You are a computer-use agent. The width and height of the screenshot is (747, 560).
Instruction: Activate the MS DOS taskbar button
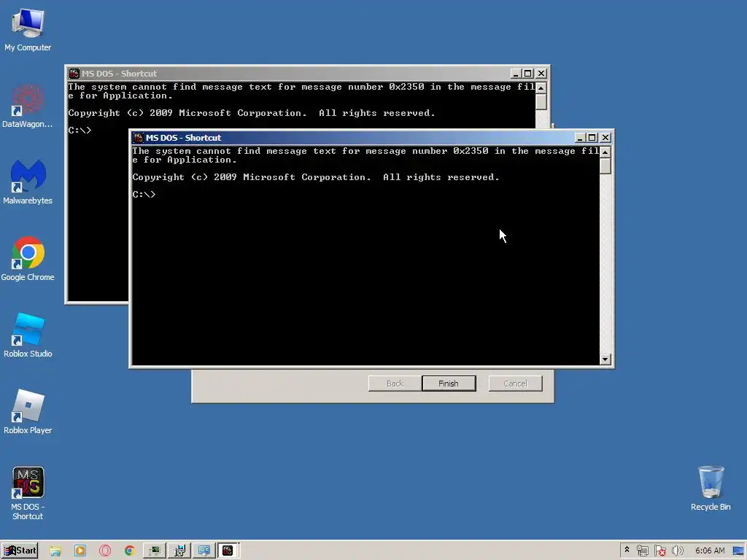[228, 551]
